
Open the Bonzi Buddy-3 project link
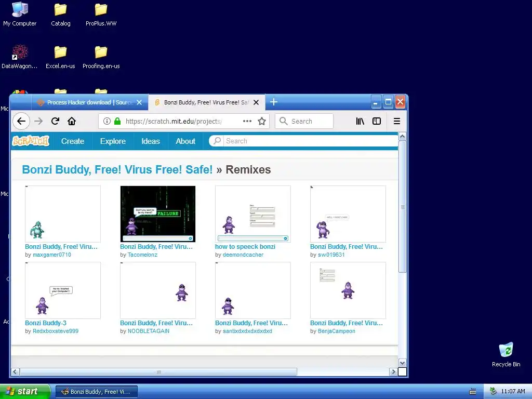coord(46,323)
